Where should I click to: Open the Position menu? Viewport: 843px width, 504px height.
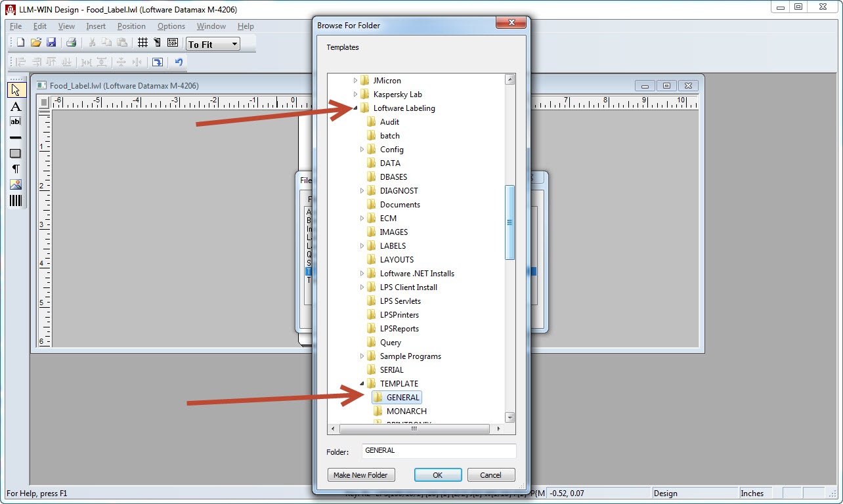coord(131,26)
